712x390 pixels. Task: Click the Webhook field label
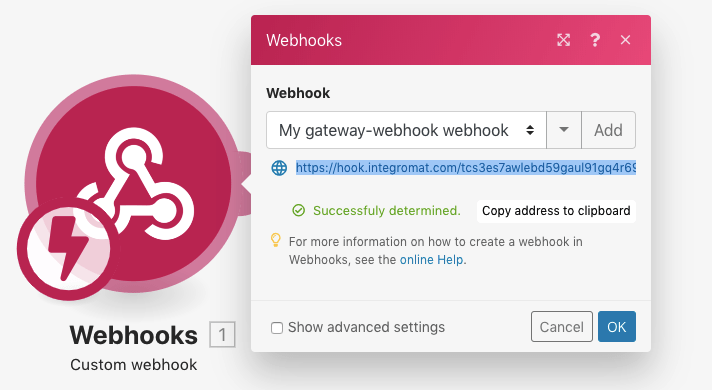click(298, 93)
